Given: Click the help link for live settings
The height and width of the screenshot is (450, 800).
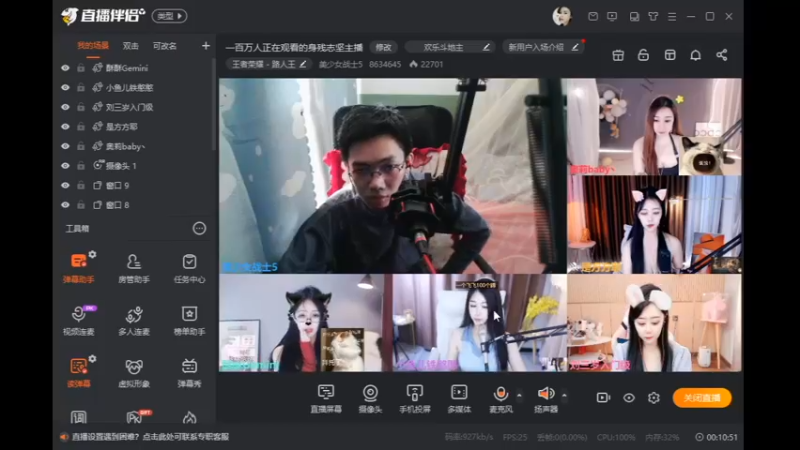Looking at the screenshot, I should pos(151,437).
